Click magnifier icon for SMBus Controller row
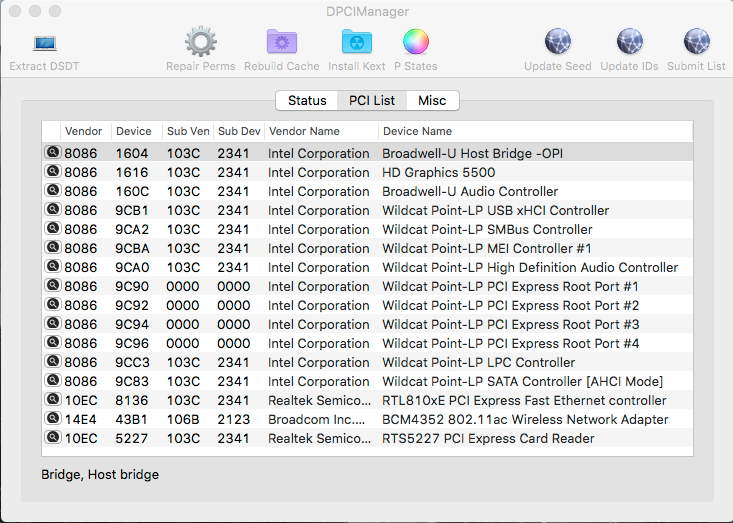Image resolution: width=733 pixels, height=523 pixels. click(53, 229)
